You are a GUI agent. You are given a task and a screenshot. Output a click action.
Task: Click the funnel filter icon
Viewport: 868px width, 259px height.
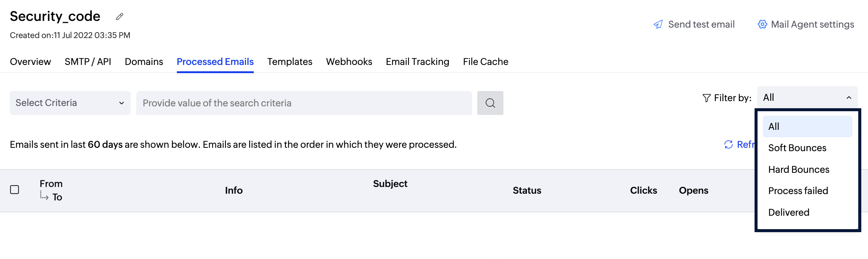point(706,98)
